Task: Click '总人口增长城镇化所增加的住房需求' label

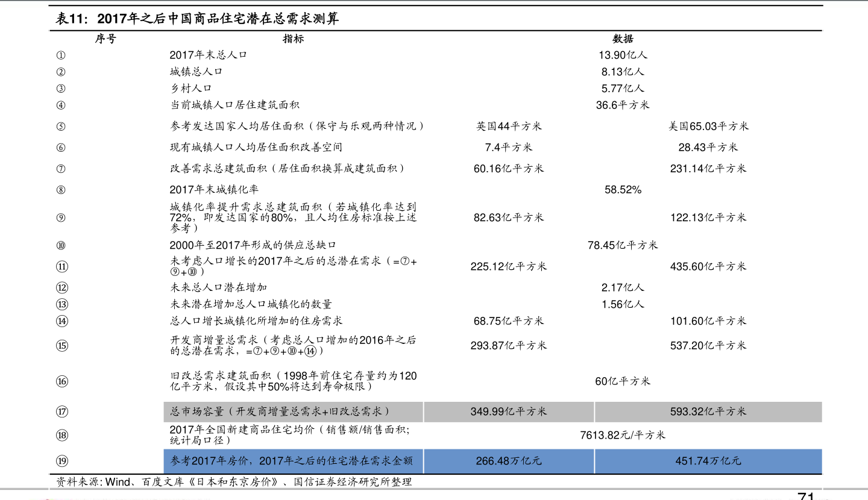Action: point(256,321)
